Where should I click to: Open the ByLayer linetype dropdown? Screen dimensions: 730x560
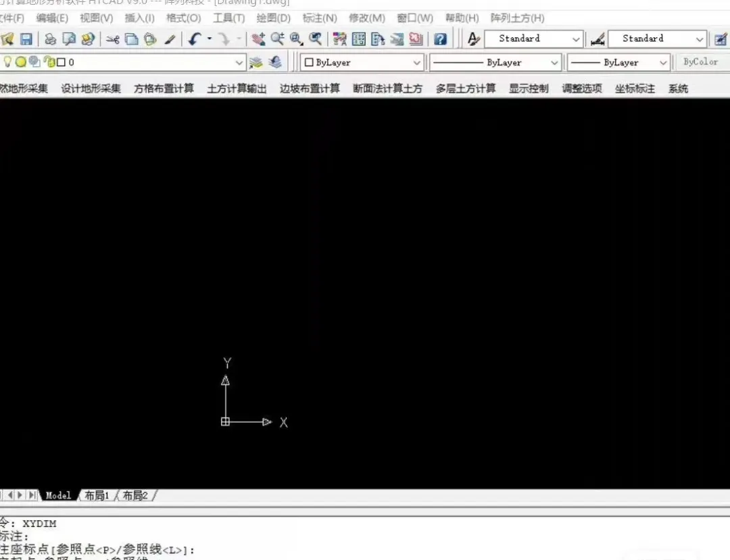click(554, 62)
